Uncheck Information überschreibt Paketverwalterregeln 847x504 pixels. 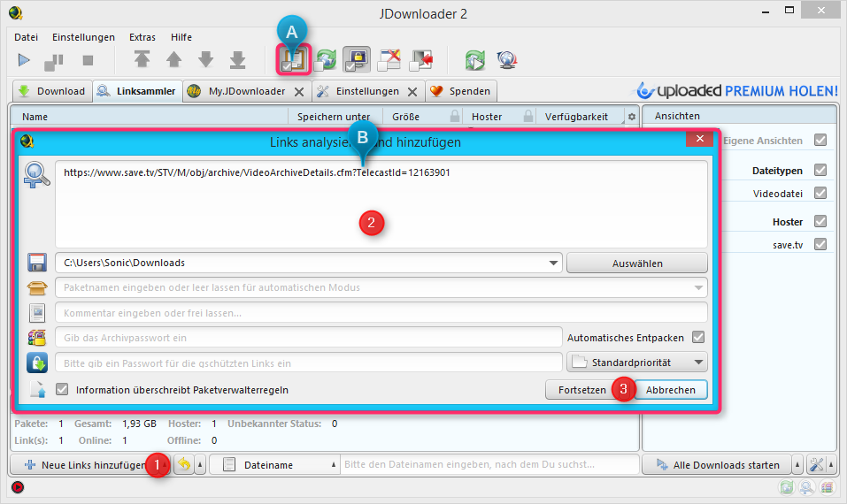(62, 389)
